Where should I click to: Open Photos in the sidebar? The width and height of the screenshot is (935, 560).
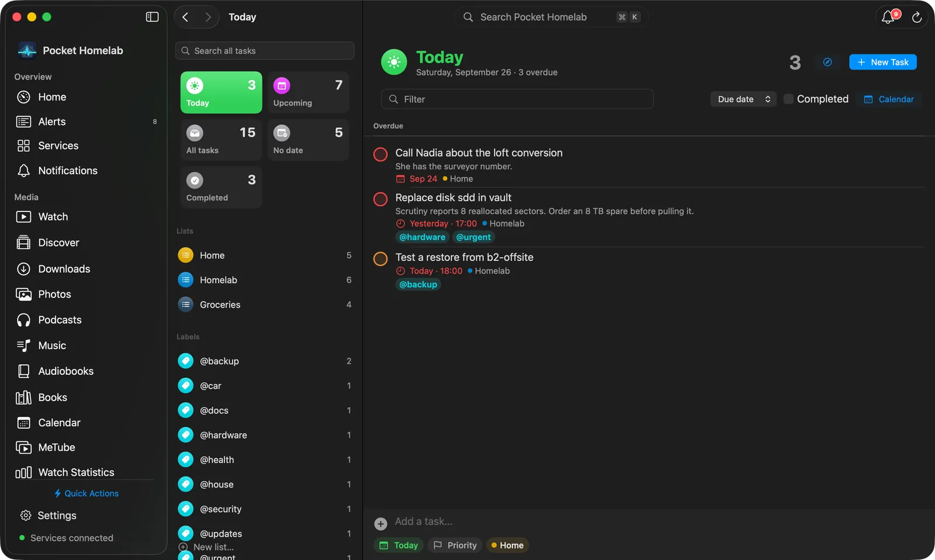pyautogui.click(x=86, y=294)
